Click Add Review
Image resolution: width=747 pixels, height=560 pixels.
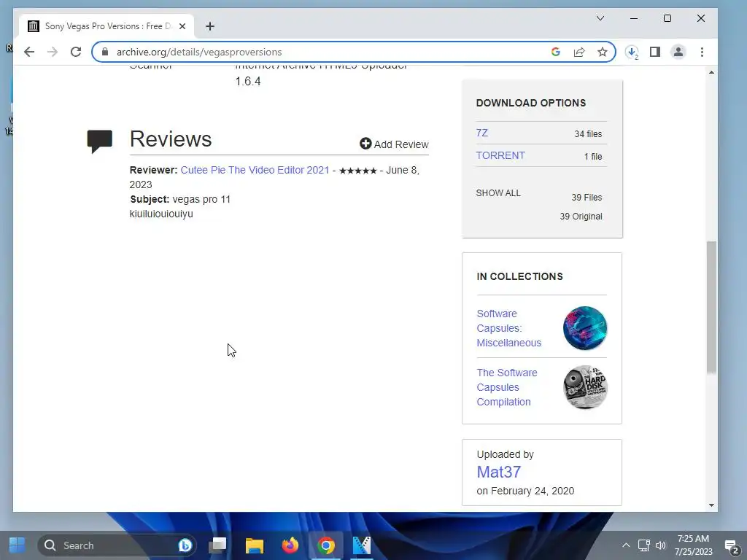394,144
